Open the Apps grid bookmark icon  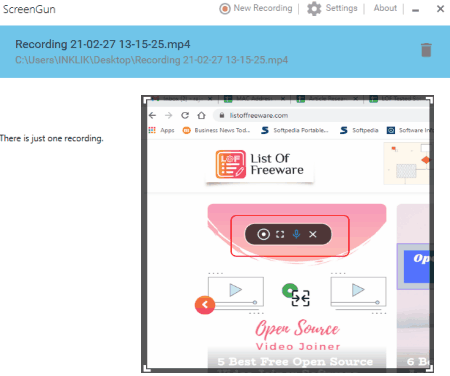(x=152, y=130)
